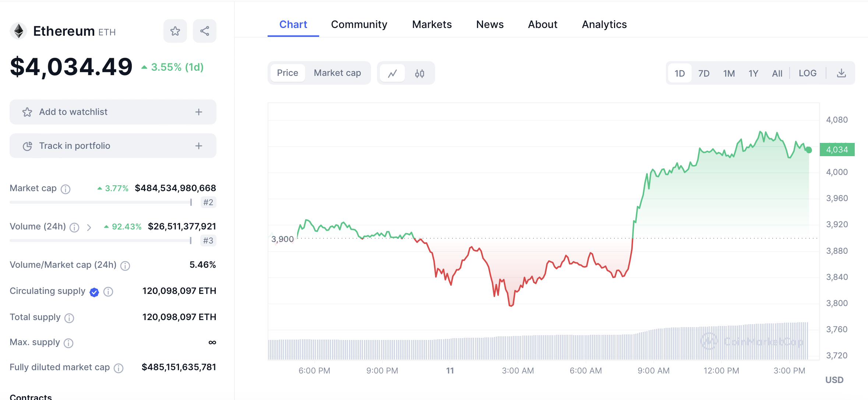Expand Add to watchlist plus button

click(199, 112)
